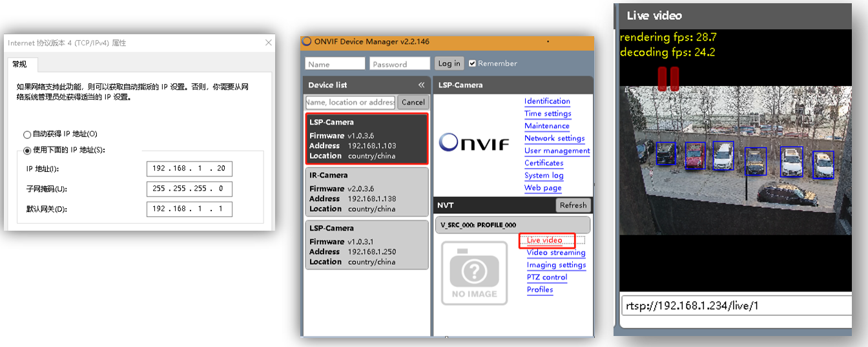Open the User management link
Image resolution: width=868 pixels, height=347 pixels.
(557, 151)
